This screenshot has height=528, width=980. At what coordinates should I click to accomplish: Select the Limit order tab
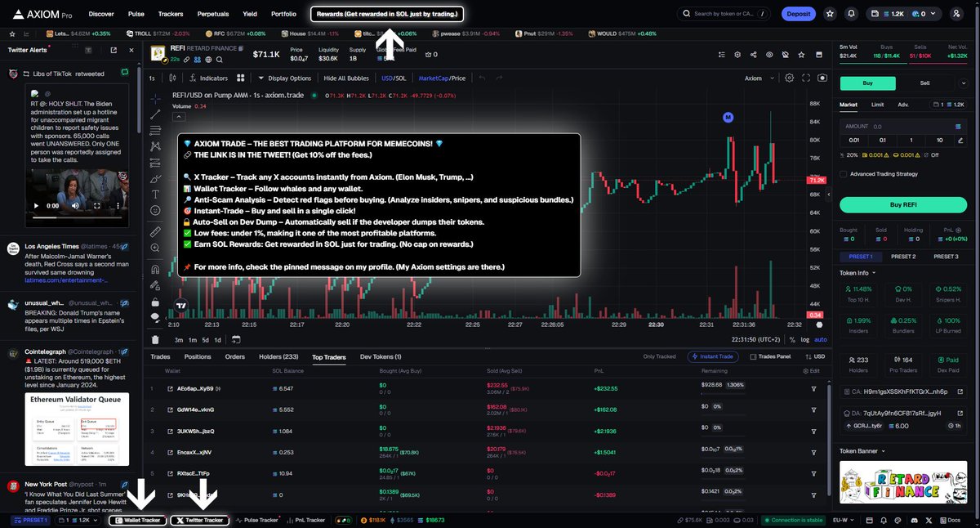(877, 105)
